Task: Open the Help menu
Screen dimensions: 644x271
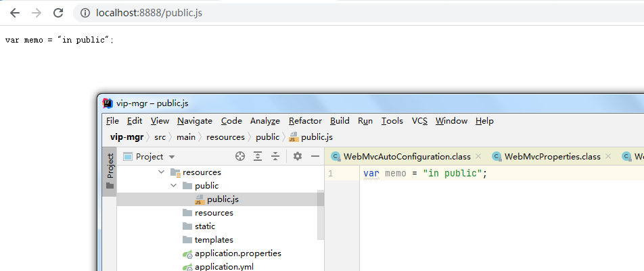Action: [x=484, y=121]
